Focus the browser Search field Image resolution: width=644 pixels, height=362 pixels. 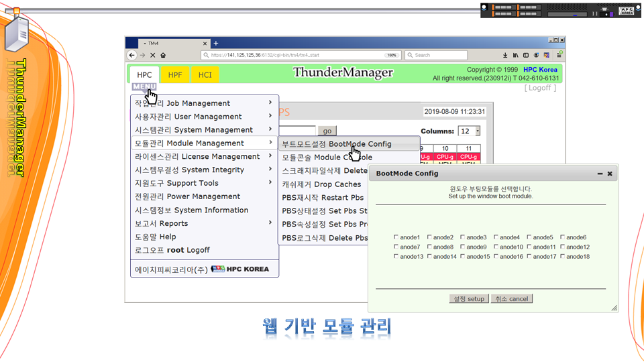436,55
